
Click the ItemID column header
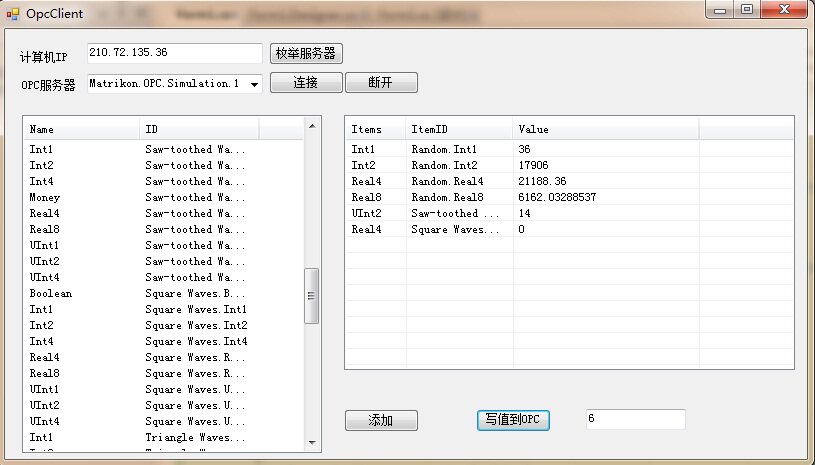point(459,129)
